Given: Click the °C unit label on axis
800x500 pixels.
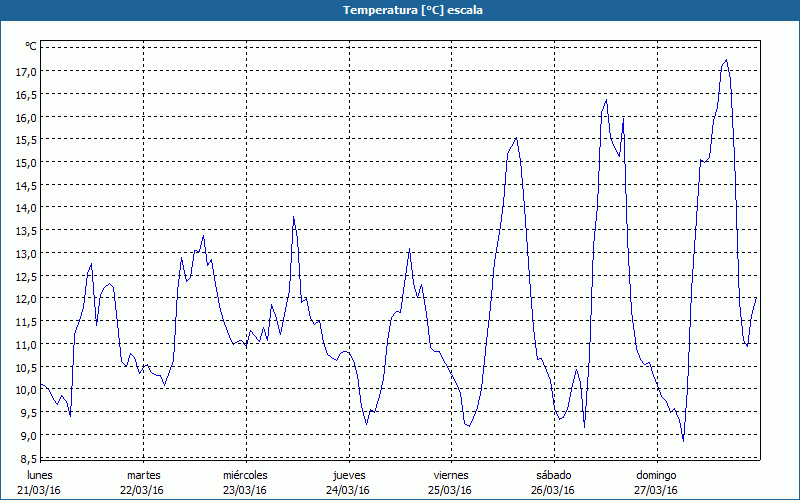Looking at the screenshot, I should pos(31,46).
